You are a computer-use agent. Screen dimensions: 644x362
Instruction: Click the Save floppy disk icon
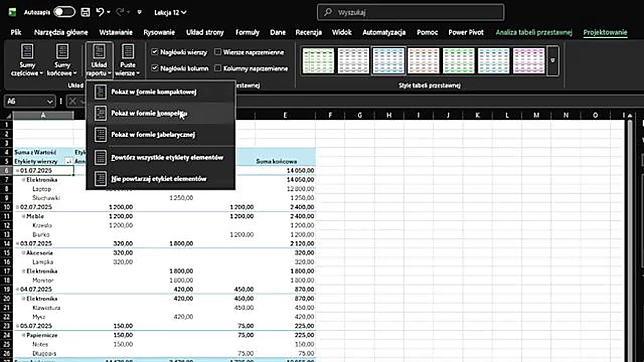86,12
